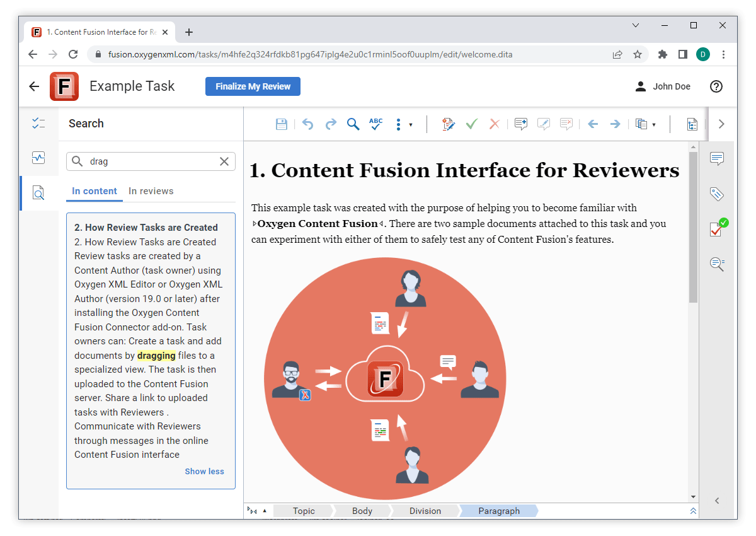The image size is (756, 536).
Task: Open the task checklist sidebar icon
Action: (38, 124)
